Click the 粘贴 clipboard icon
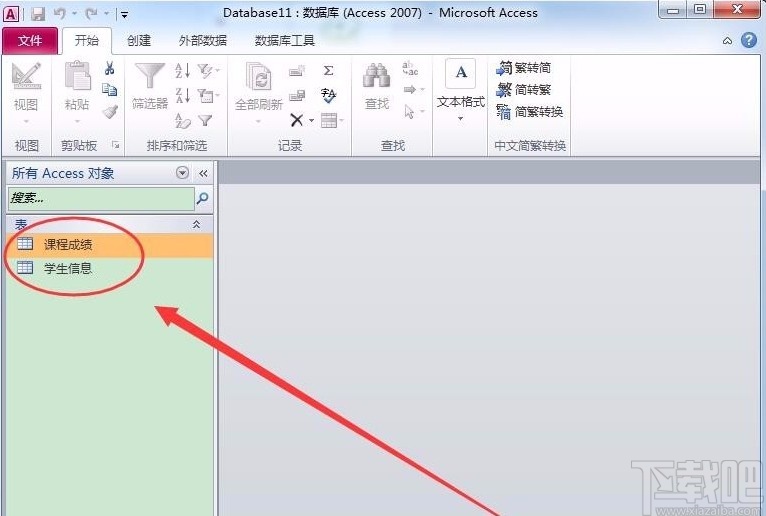Screen dimensions: 766x516 tap(77, 76)
